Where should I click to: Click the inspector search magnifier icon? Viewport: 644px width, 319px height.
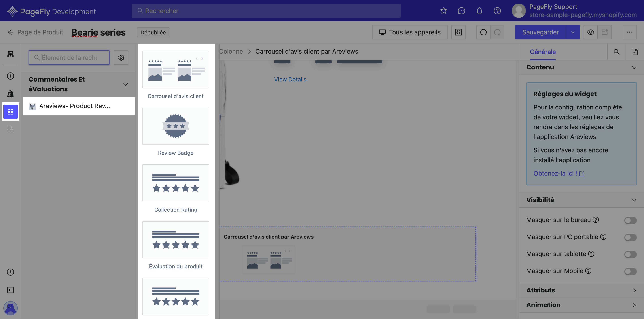[x=616, y=52]
